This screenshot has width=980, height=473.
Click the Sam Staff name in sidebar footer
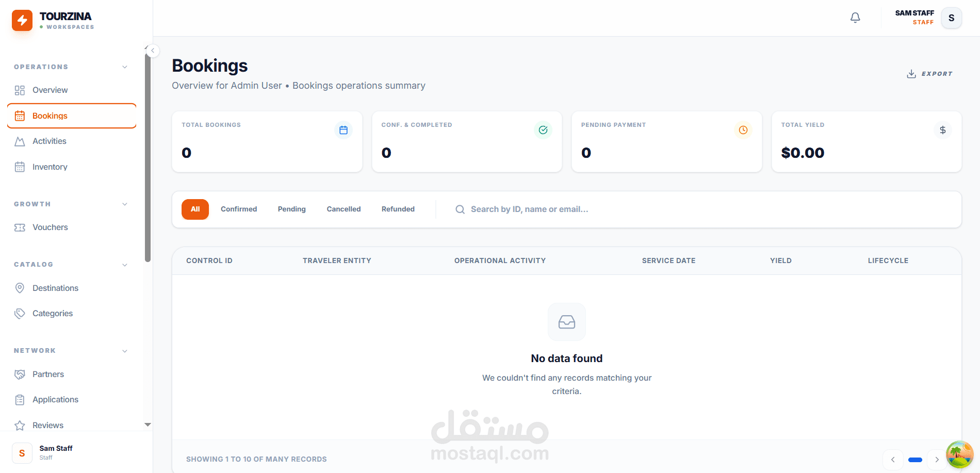[56, 449]
